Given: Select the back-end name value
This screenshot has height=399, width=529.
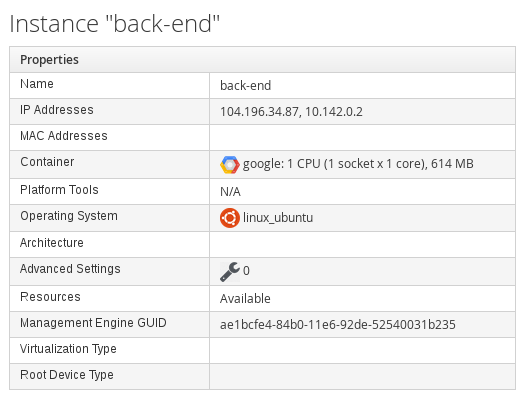Looking at the screenshot, I should 245,86.
